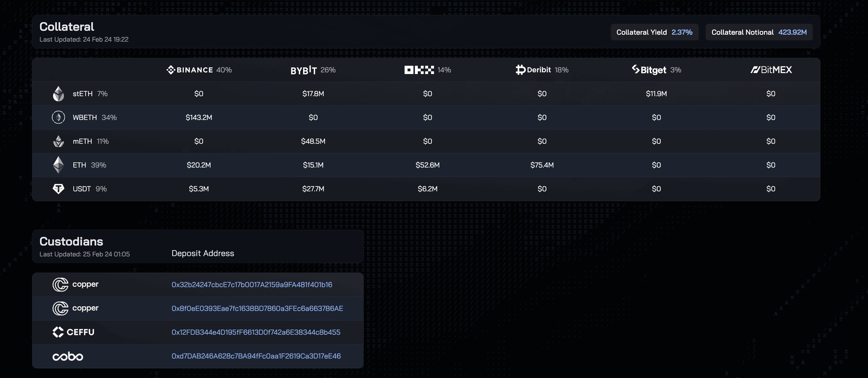Screen dimensions: 868x378
Task: Click the Bybit logo in header
Action: 303,70
